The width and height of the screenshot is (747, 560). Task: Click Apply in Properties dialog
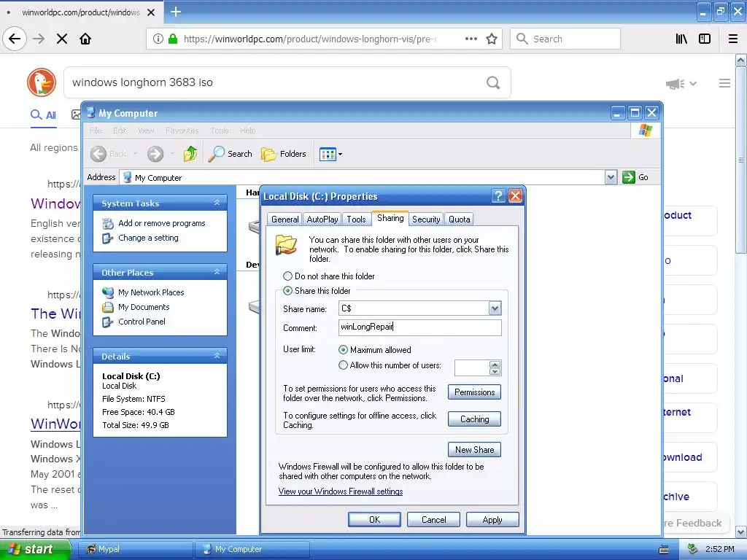(492, 519)
